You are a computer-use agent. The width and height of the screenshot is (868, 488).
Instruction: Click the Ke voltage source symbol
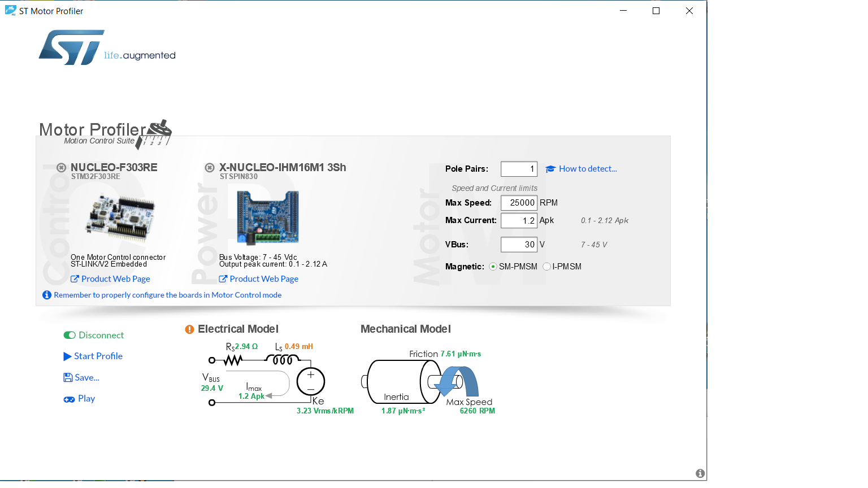pyautogui.click(x=310, y=381)
